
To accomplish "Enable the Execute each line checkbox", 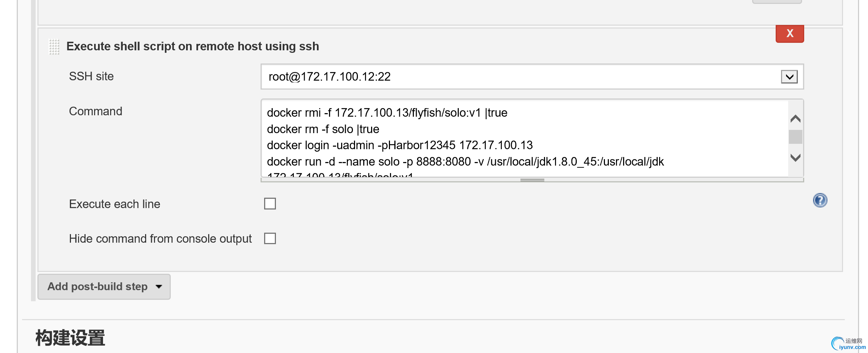I will [270, 204].
